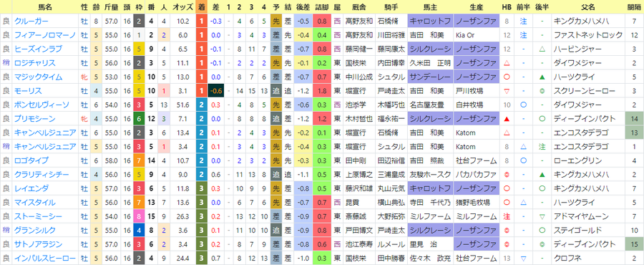Click the 後差 column header
Image resolution: width=644 pixels, height=265 pixels.
pyautogui.click(x=303, y=7)
